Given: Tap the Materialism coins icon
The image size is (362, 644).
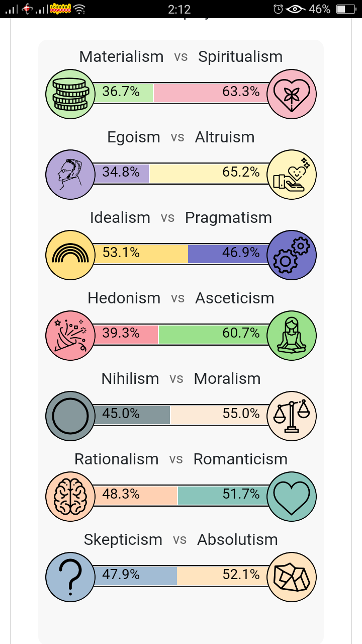Looking at the screenshot, I should (x=70, y=94).
